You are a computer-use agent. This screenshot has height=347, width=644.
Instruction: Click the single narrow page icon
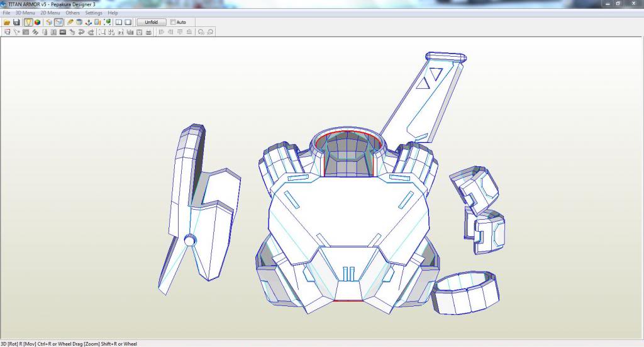(x=45, y=32)
